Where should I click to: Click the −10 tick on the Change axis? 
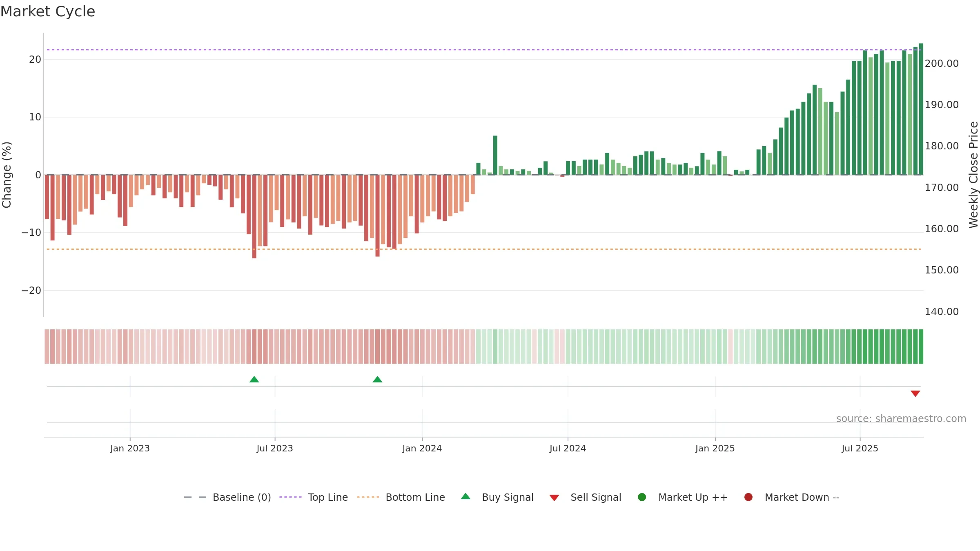point(31,233)
